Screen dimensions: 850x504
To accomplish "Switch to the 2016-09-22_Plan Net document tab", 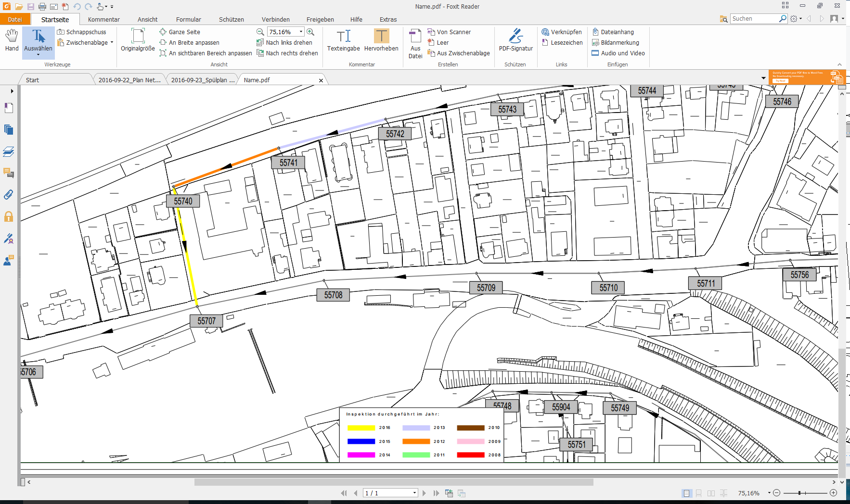I will pyautogui.click(x=129, y=80).
